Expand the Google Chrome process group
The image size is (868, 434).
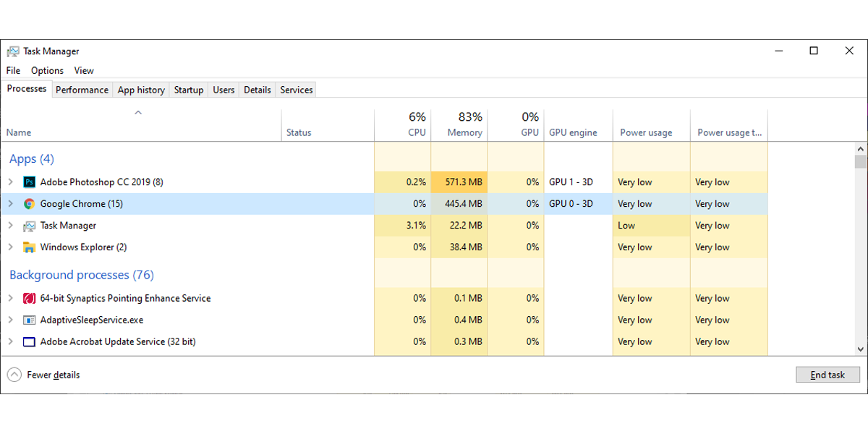(x=10, y=204)
